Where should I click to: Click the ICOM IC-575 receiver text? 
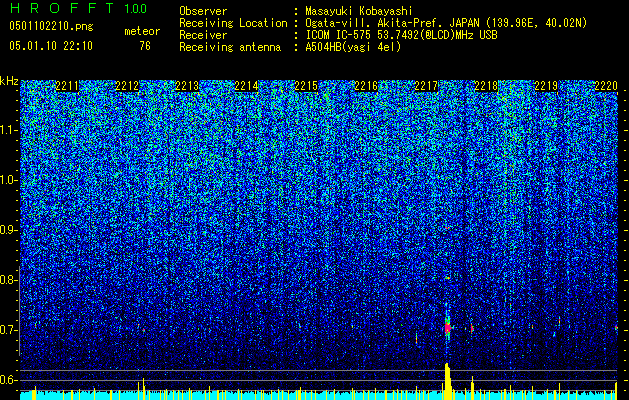coord(402,35)
